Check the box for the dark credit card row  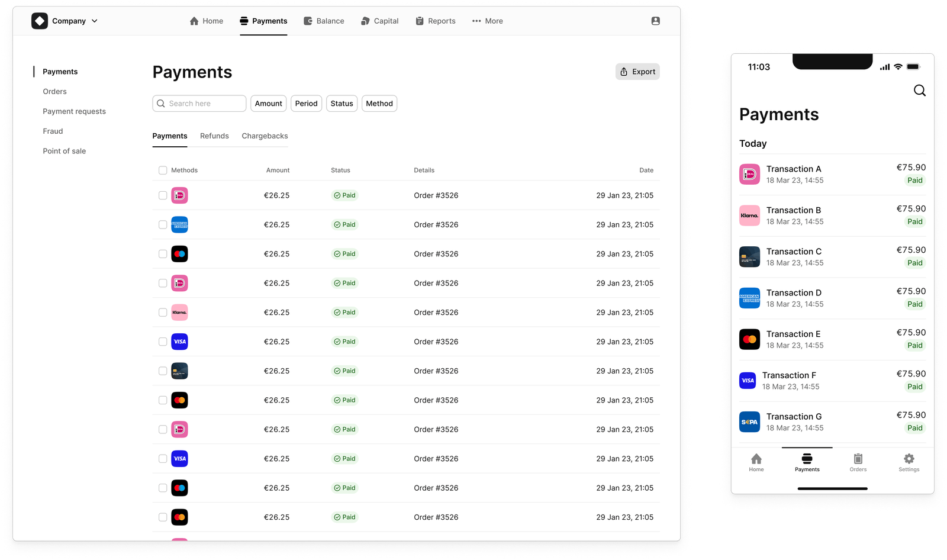[x=163, y=371]
